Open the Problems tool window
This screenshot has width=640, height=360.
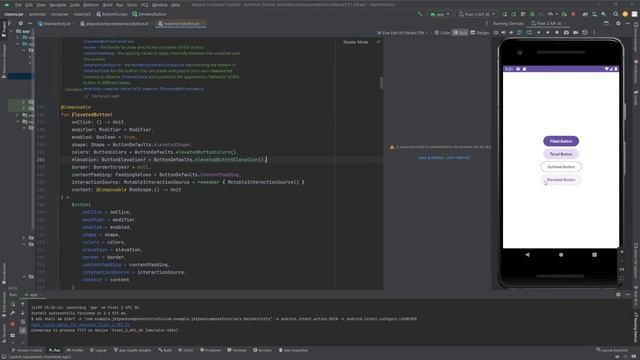tap(210, 350)
